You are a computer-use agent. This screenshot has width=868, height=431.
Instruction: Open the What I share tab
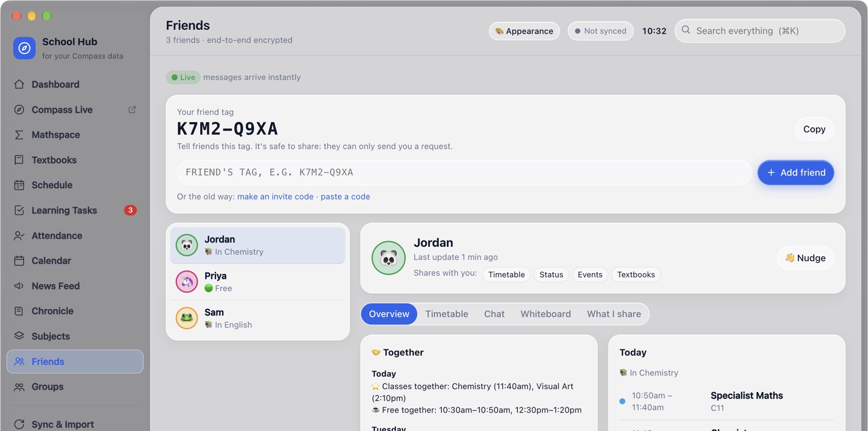tap(614, 314)
